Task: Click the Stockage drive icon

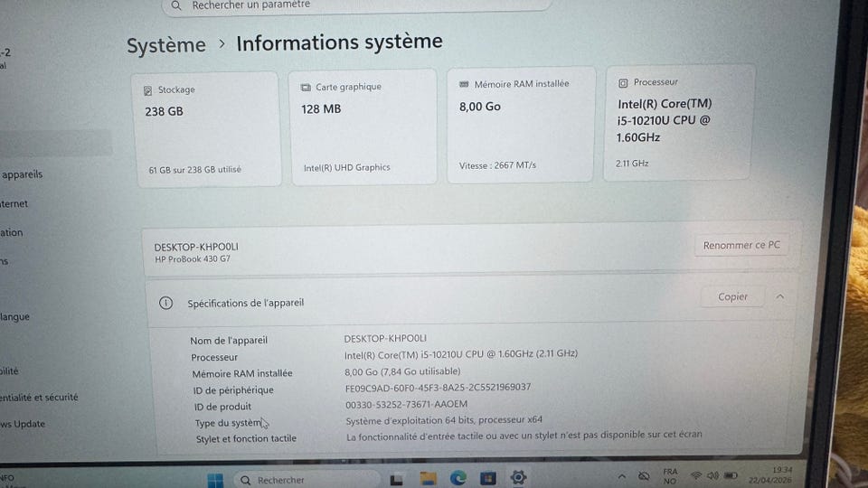Action: [x=147, y=90]
